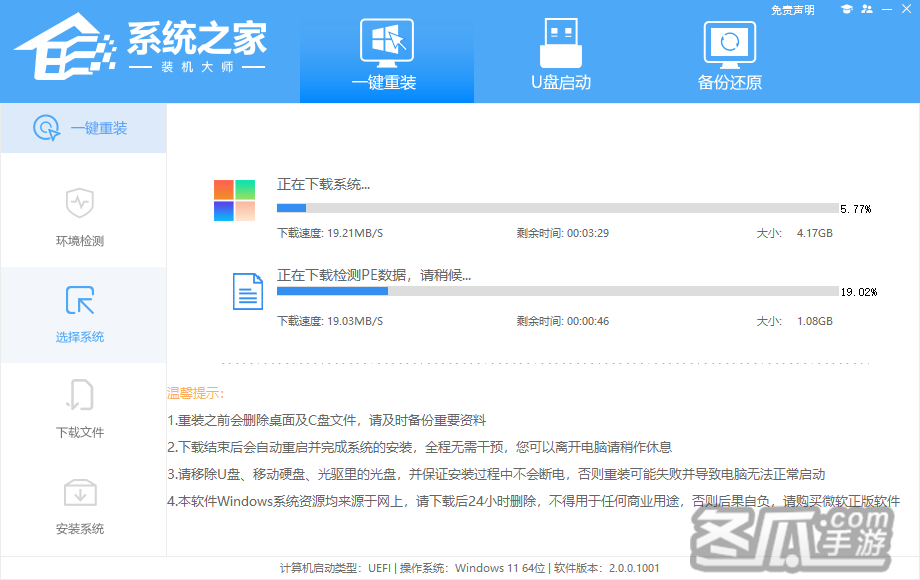
Task: Click the 剩余时间: 00:00:46 text
Action: click(563, 321)
